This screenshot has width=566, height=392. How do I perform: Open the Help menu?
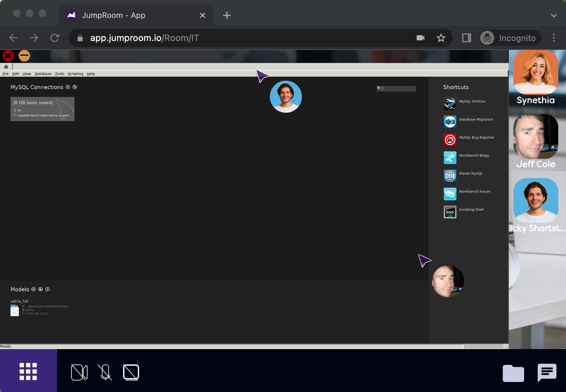pos(91,74)
